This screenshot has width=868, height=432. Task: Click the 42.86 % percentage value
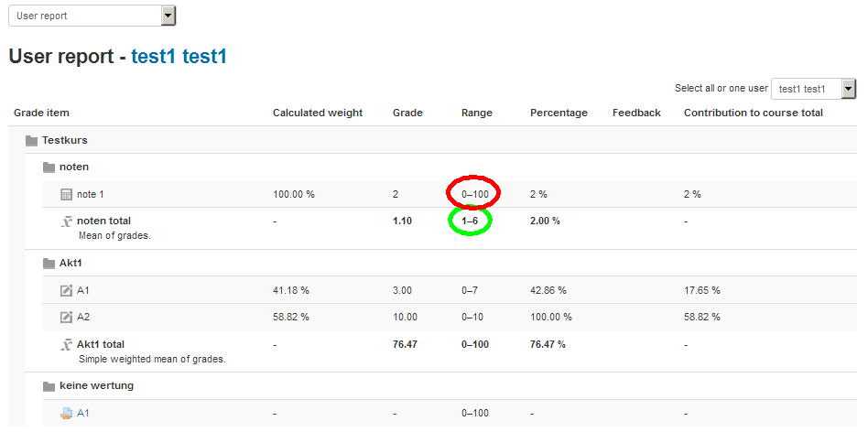click(548, 290)
